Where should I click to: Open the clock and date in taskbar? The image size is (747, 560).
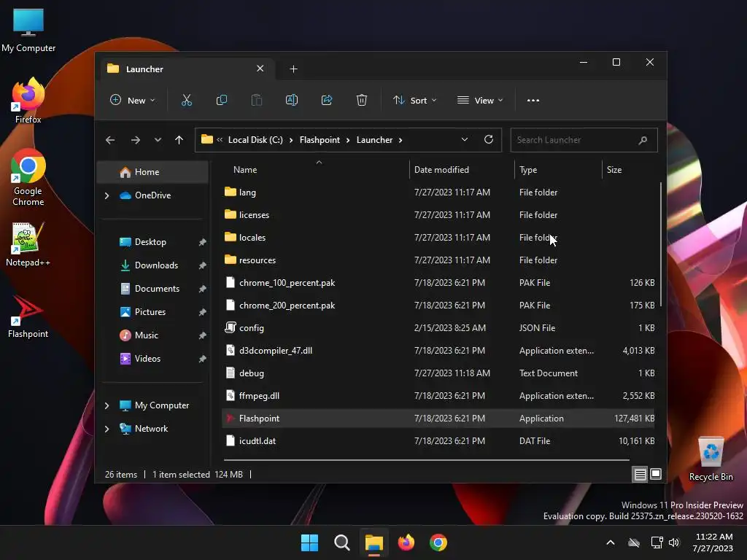[713, 542]
